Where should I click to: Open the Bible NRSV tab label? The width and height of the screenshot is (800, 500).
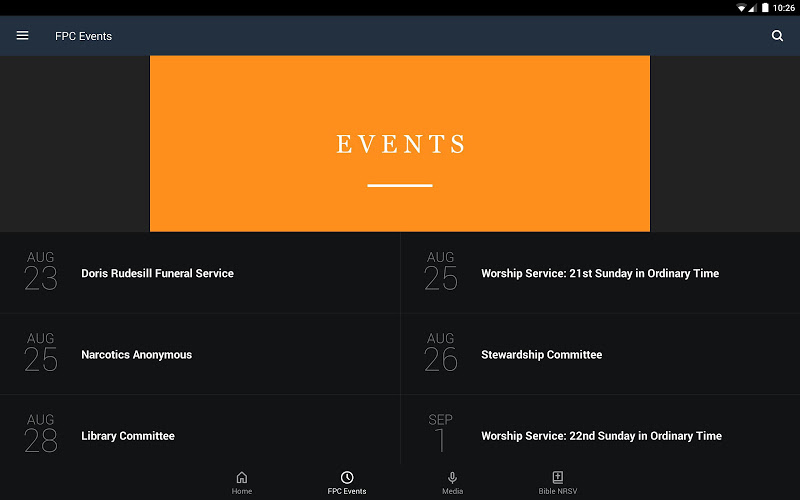[558, 491]
